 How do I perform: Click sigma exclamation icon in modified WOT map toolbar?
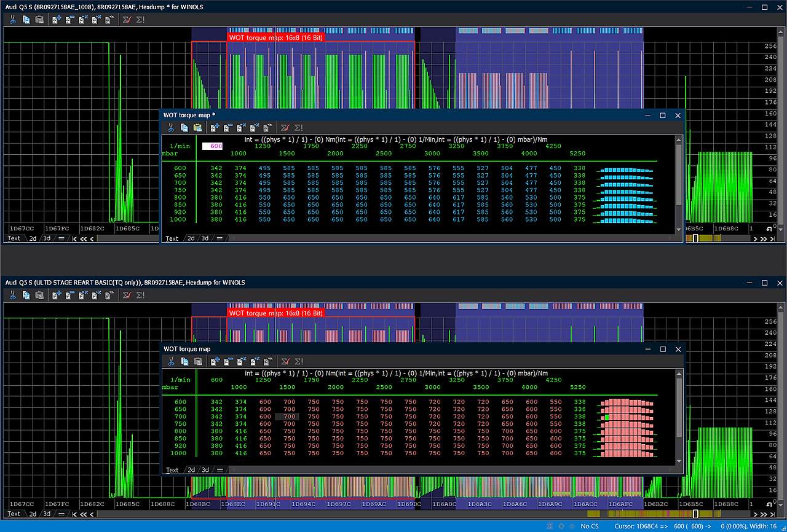(299, 128)
